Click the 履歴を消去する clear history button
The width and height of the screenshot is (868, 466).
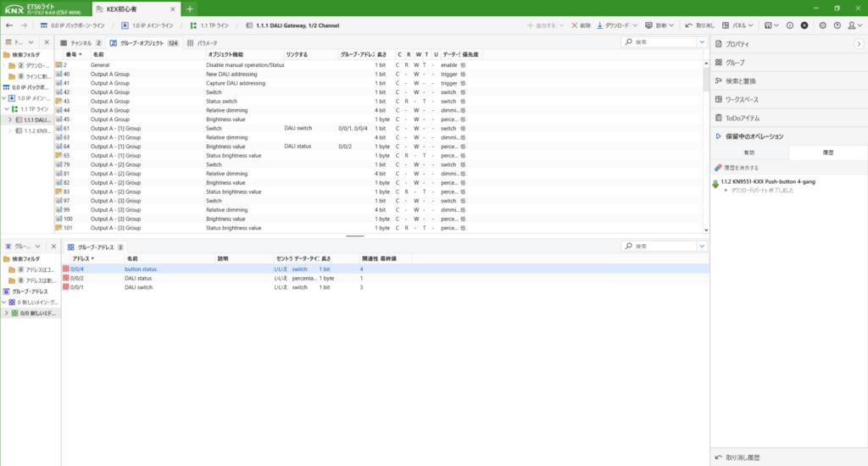737,168
